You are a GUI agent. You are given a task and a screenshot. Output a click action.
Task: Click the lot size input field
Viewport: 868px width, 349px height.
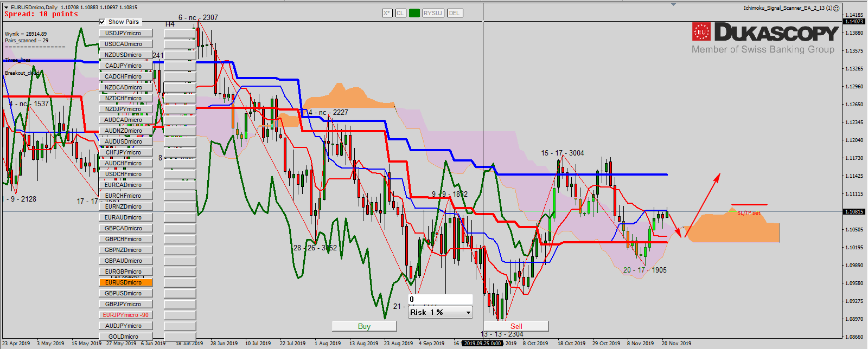440,299
